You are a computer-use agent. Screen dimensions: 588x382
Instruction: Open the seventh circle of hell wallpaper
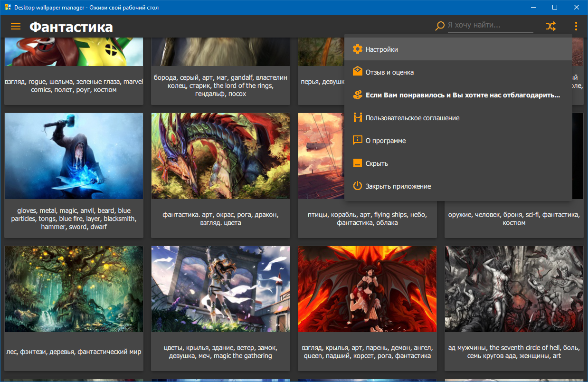click(x=514, y=289)
